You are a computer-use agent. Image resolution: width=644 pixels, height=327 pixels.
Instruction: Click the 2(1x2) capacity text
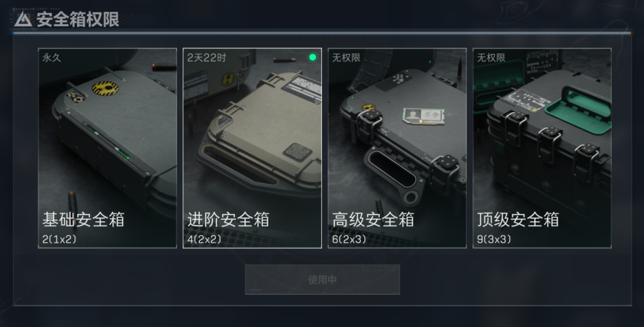pyautogui.click(x=59, y=239)
